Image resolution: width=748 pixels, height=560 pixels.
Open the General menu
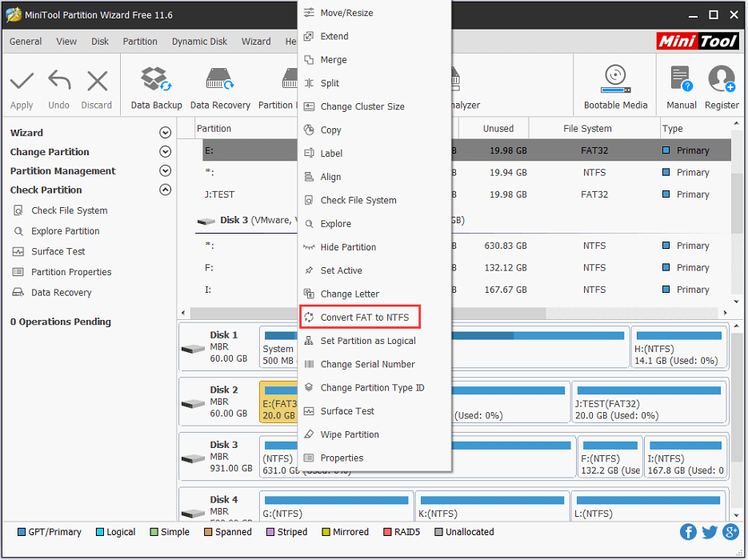26,42
